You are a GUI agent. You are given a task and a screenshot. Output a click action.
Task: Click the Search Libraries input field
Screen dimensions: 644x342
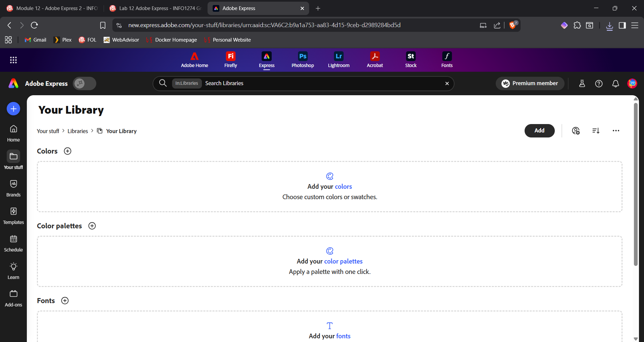point(322,83)
